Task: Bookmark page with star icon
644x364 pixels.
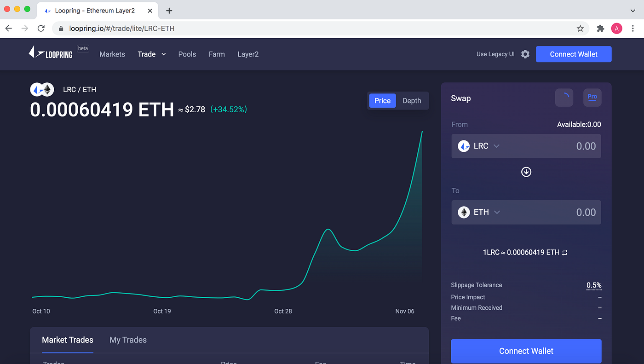Action: (580, 29)
